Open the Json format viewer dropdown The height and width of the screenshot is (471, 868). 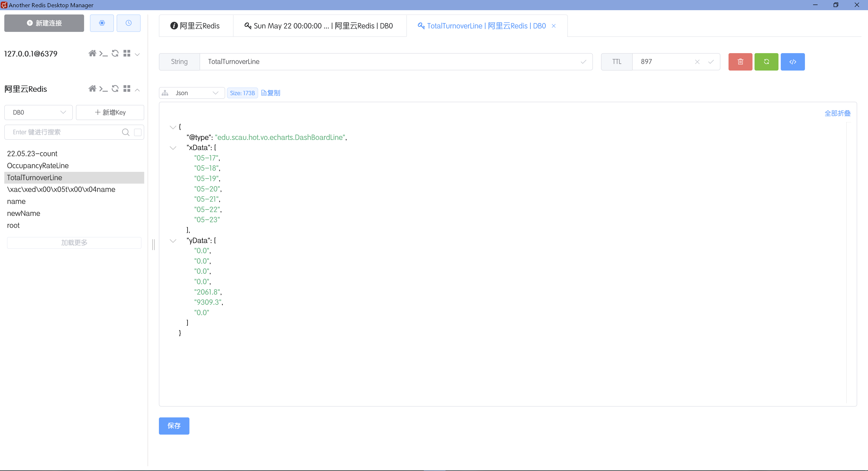click(192, 93)
